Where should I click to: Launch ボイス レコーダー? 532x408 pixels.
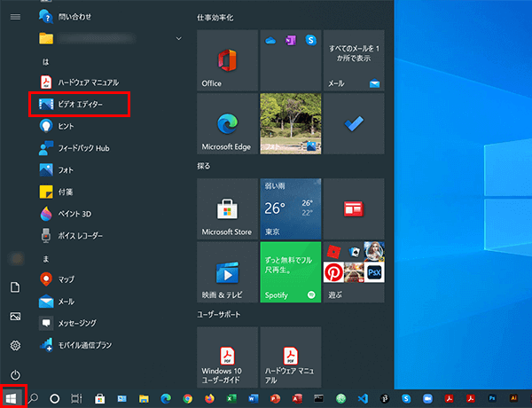coord(71,236)
